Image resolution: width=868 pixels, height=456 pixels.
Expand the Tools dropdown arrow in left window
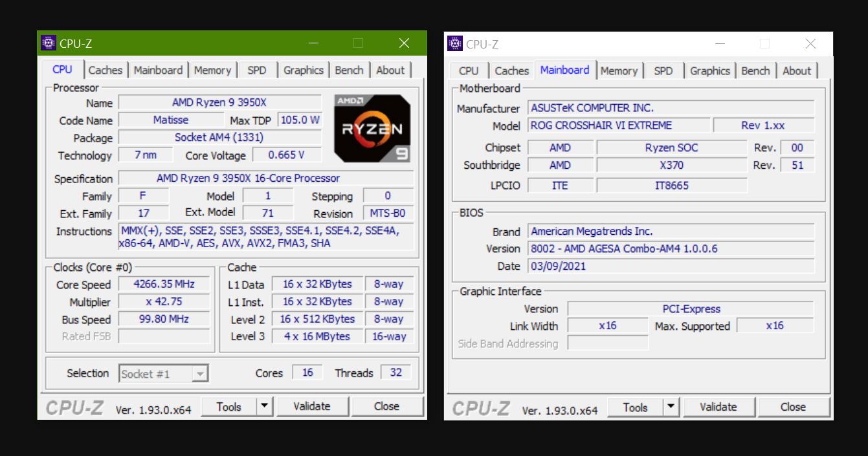click(x=264, y=406)
